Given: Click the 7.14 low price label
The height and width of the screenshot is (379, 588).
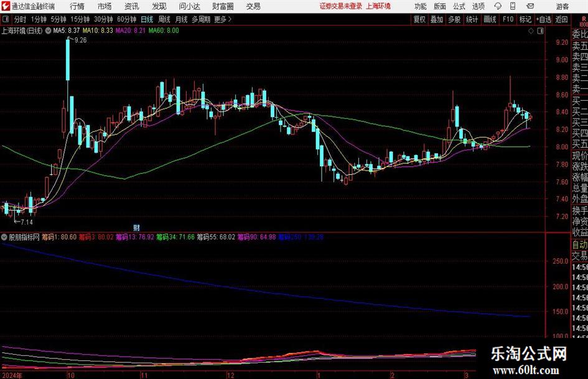Looking at the screenshot, I should coord(27,222).
